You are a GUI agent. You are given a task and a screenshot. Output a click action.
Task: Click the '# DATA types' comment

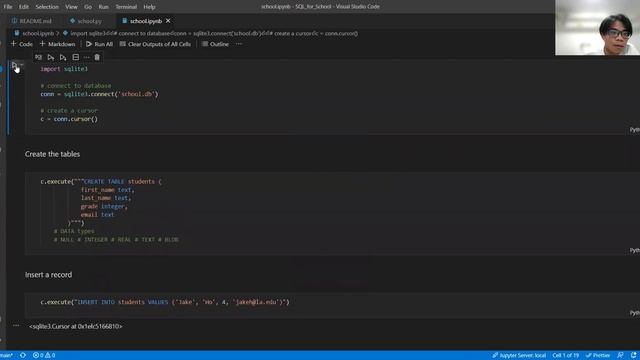(74, 231)
